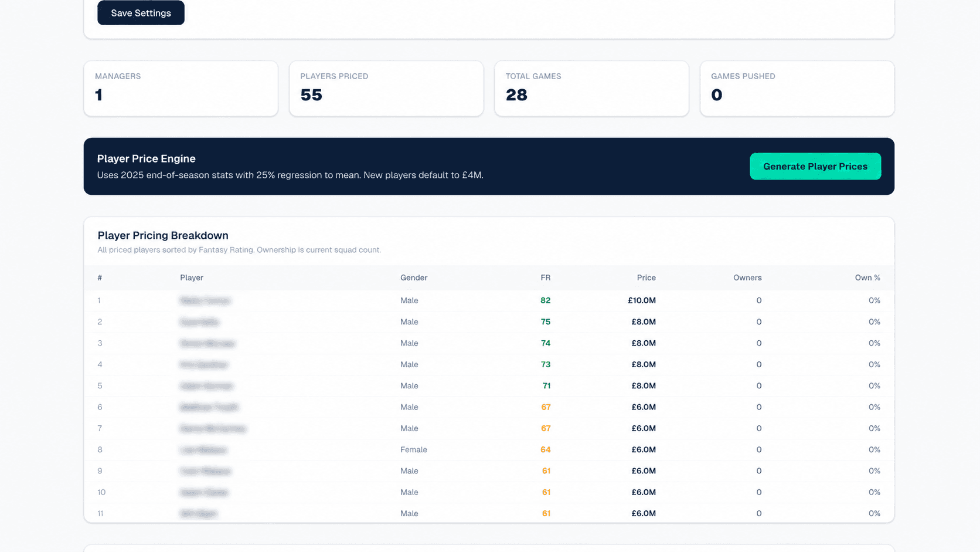Click the Male gender cell in row 3
Image resolution: width=980 pixels, height=552 pixels.
pos(409,343)
